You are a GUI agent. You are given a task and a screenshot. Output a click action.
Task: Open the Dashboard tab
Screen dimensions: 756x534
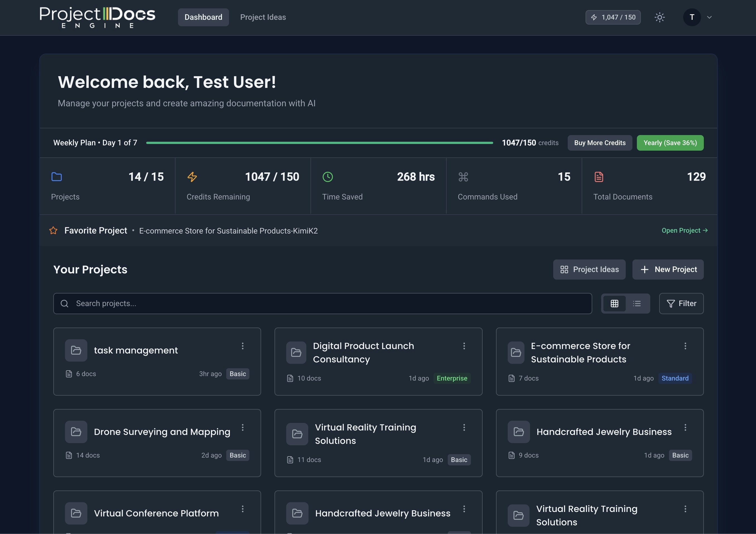tap(203, 17)
